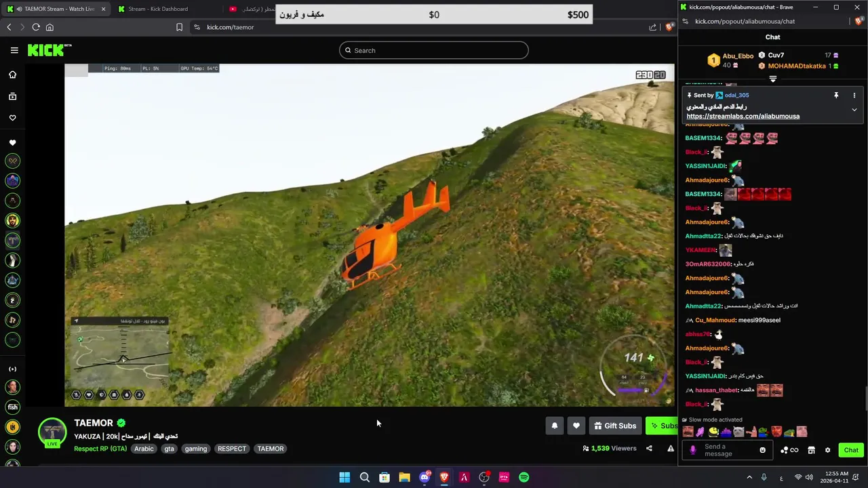Open emoji picker in chat input
The width and height of the screenshot is (868, 488).
(x=762, y=450)
